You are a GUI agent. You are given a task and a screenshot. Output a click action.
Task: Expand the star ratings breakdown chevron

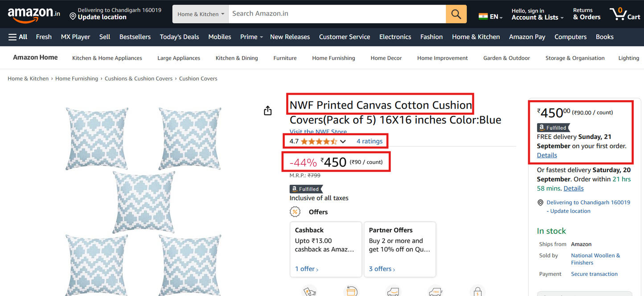point(342,141)
